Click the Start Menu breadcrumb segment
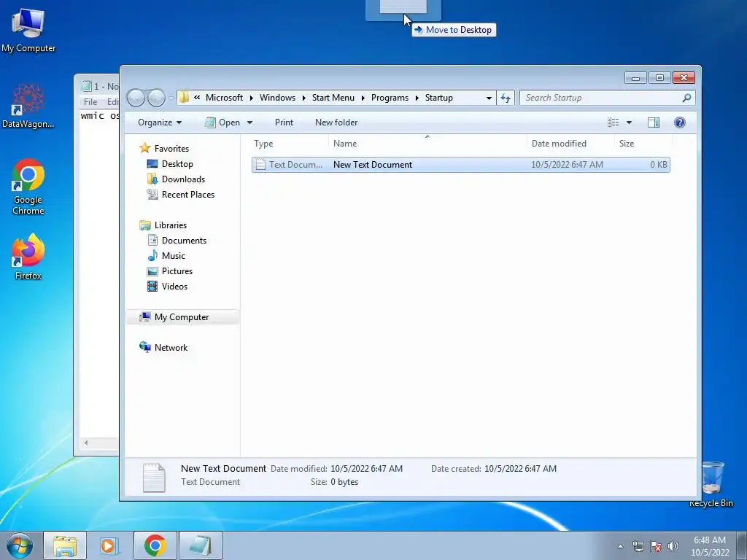 click(333, 98)
